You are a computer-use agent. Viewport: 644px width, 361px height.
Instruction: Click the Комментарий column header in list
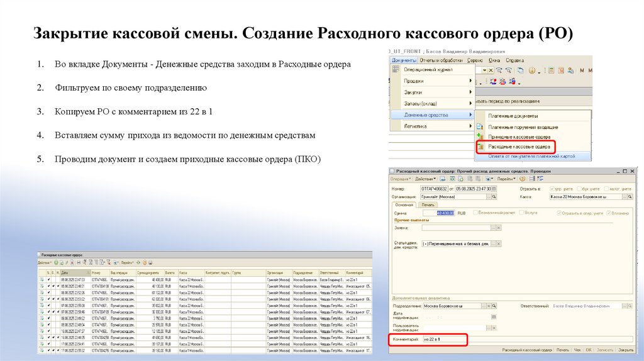click(x=358, y=273)
